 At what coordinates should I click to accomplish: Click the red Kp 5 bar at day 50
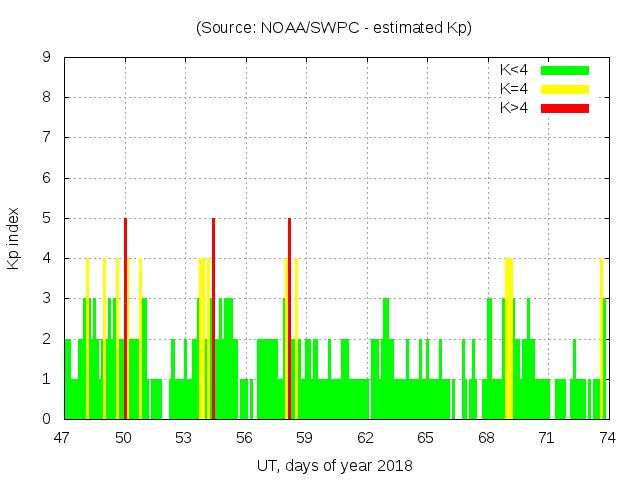pyautogui.click(x=125, y=320)
